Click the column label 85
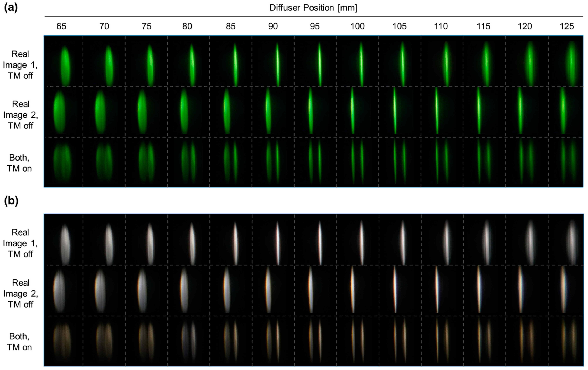The height and width of the screenshot is (370, 588). click(x=231, y=26)
